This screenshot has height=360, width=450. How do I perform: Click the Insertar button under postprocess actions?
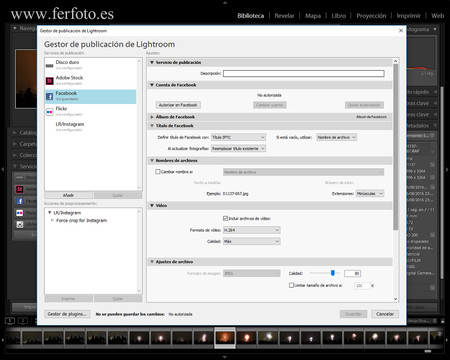coord(68,299)
